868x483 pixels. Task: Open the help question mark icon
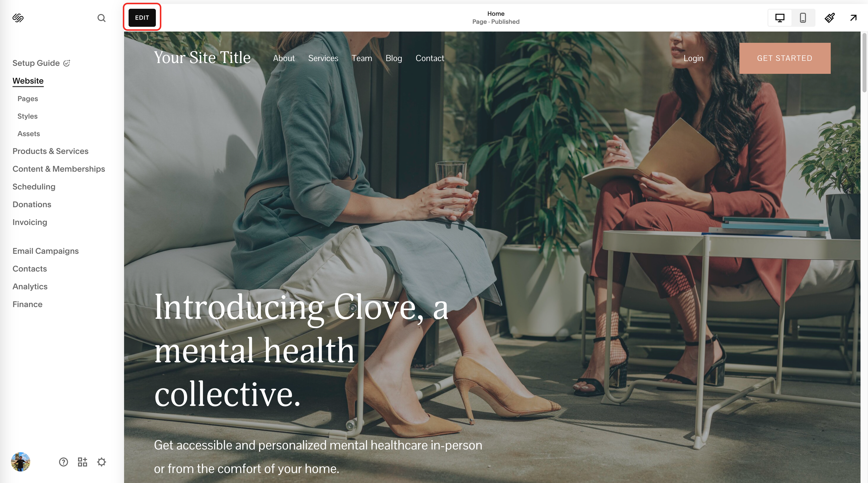[63, 462]
